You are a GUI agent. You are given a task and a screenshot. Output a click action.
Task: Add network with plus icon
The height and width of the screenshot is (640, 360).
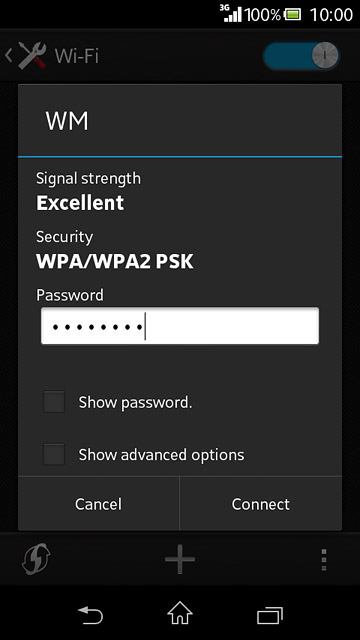[x=180, y=559]
